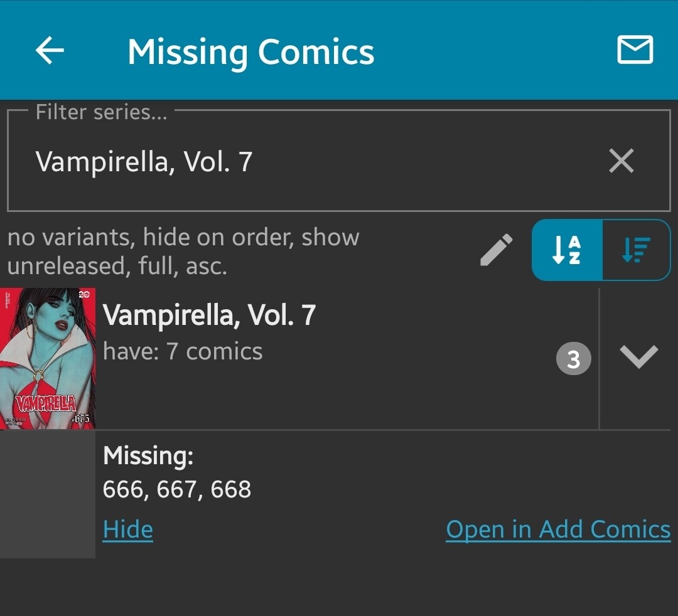Switch to sort by missing count
Image resolution: width=678 pixels, height=616 pixels.
coord(636,250)
